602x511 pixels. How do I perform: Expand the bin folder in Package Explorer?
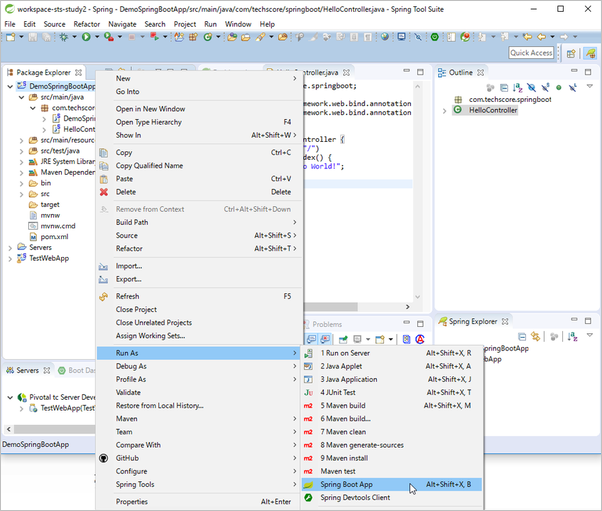pyautogui.click(x=22, y=183)
